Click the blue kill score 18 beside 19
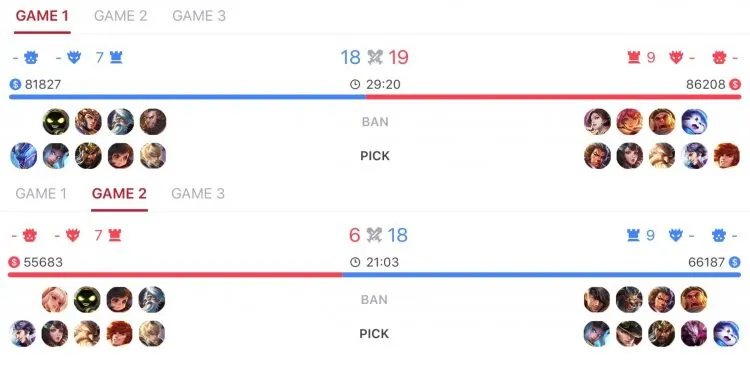750x367 pixels. click(x=350, y=57)
